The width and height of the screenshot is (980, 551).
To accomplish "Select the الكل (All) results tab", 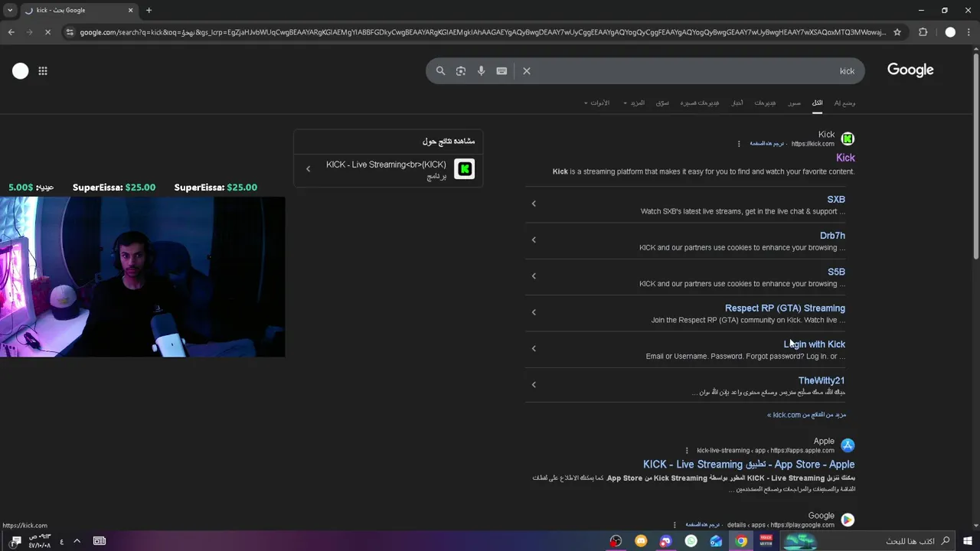I will pos(817,103).
